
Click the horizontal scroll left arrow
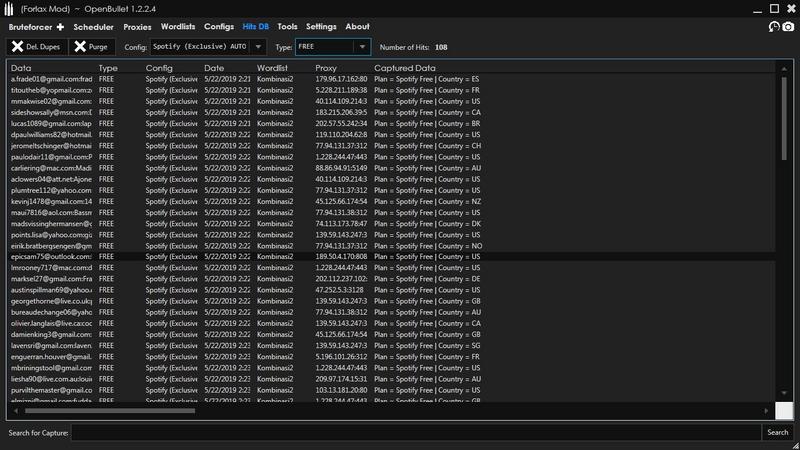click(16, 411)
